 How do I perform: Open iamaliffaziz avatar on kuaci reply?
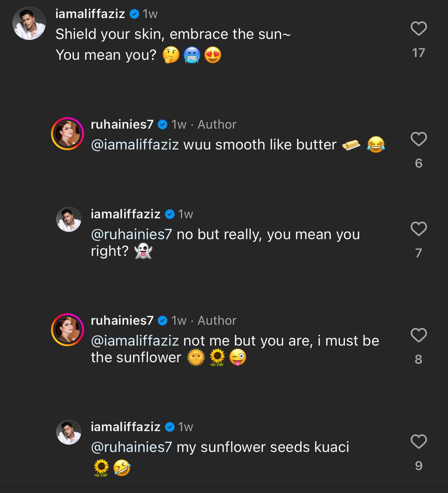click(x=69, y=432)
